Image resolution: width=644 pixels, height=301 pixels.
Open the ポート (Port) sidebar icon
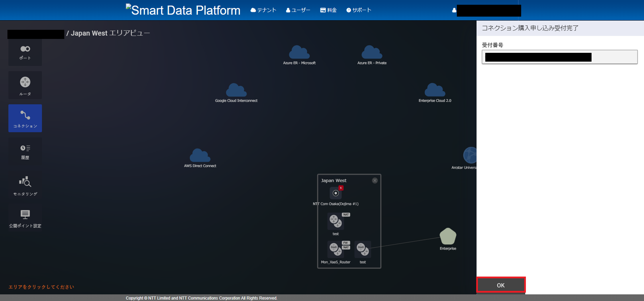coord(25,52)
